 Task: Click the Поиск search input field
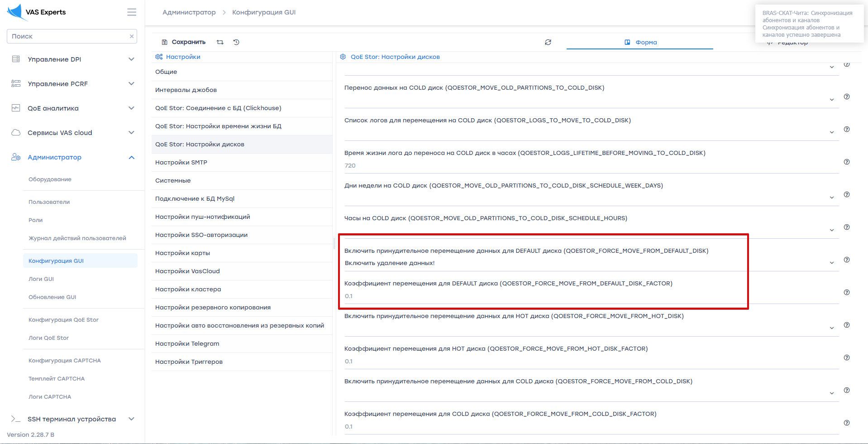tap(68, 36)
